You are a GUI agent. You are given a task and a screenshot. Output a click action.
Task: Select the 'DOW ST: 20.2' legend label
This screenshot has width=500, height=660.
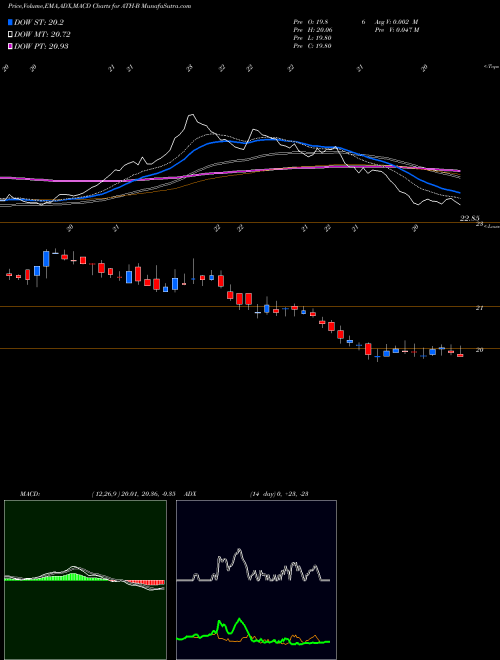coord(39,22)
